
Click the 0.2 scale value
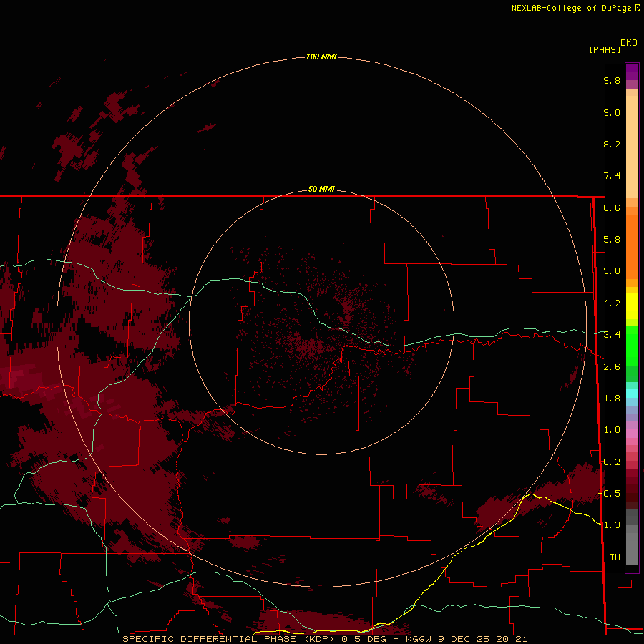tap(612, 462)
